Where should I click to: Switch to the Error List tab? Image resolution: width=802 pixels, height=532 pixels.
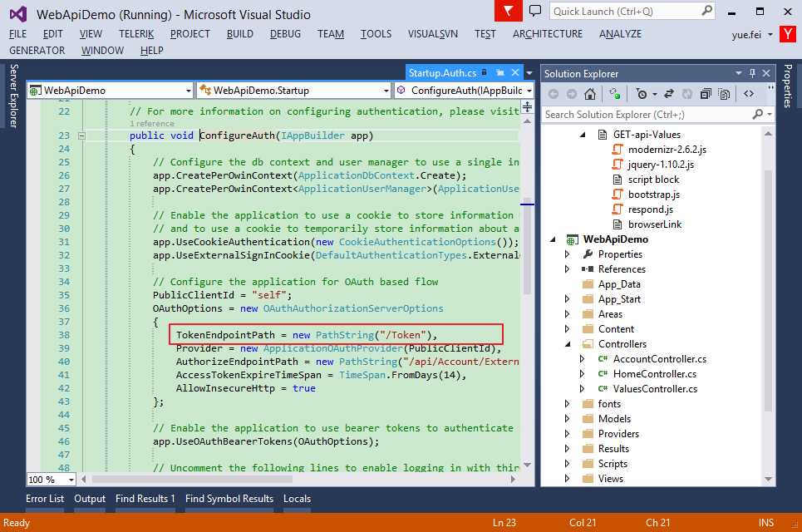45,499
